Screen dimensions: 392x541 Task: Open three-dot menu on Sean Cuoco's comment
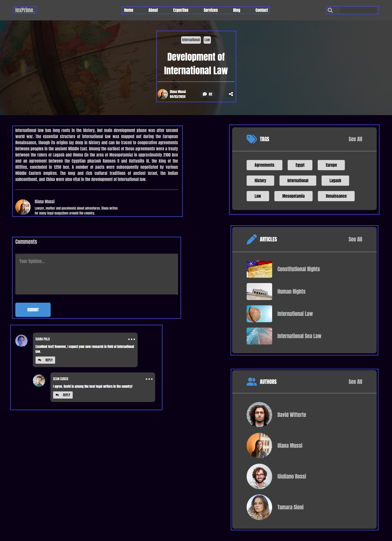click(x=149, y=379)
